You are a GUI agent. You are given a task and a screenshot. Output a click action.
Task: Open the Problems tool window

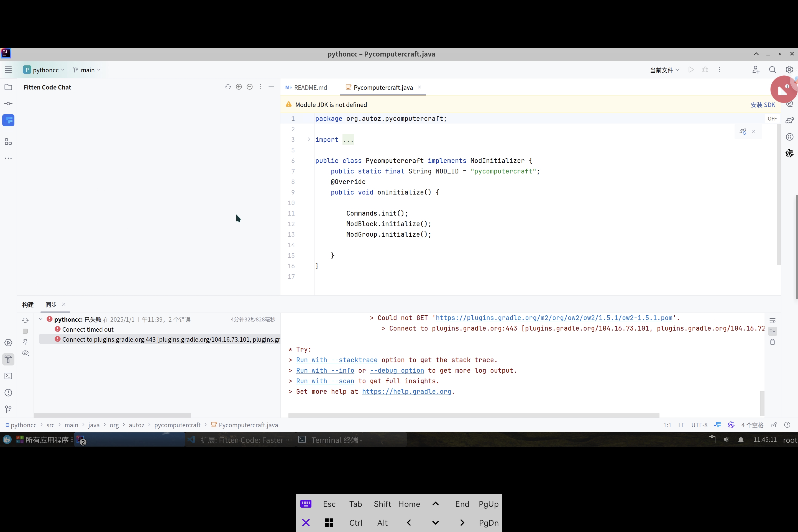pos(9,393)
